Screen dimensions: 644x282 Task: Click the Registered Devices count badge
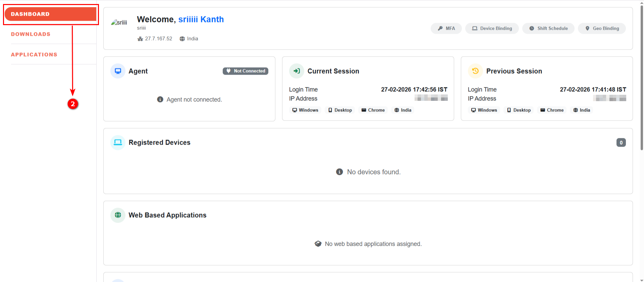click(x=621, y=143)
